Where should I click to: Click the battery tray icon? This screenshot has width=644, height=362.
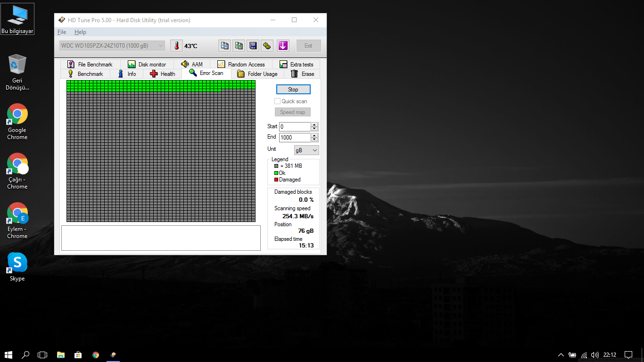572,354
